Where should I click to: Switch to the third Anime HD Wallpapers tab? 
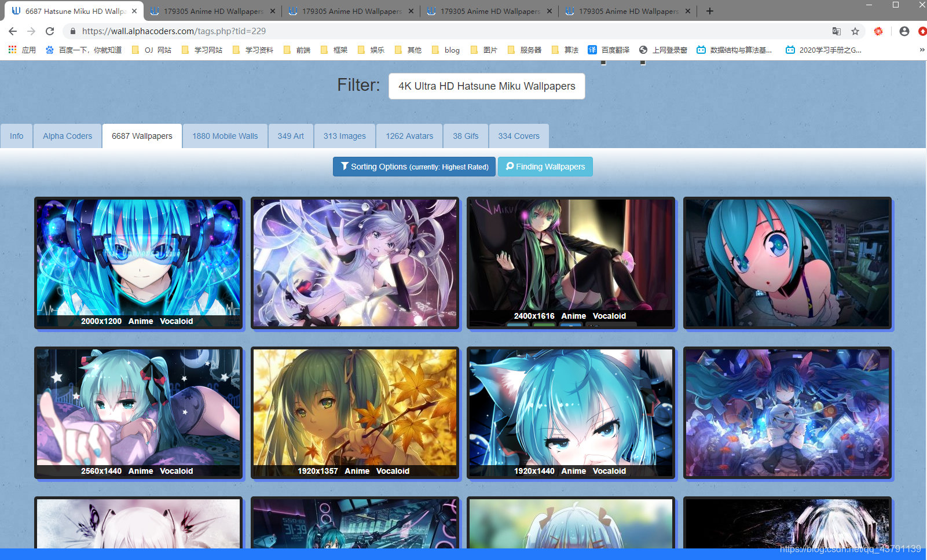(x=490, y=11)
